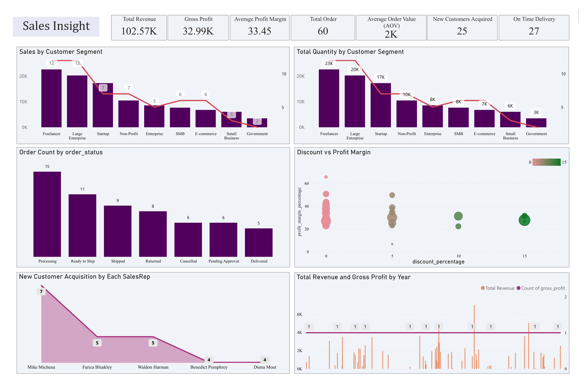Click the tiny scatter dot below 20 at discount 5
The width and height of the screenshot is (588, 392).
[392, 244]
